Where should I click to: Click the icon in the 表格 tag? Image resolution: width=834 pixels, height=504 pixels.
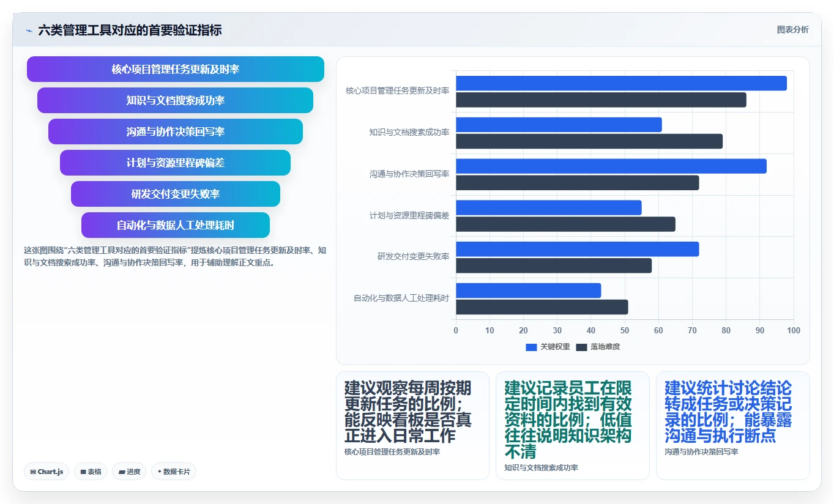[83, 472]
